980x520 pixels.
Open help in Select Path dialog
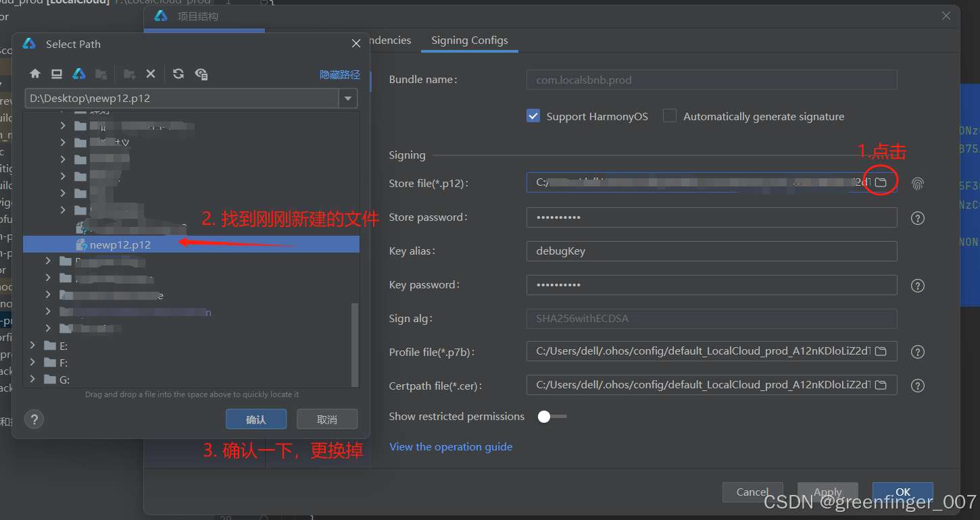[x=34, y=419]
